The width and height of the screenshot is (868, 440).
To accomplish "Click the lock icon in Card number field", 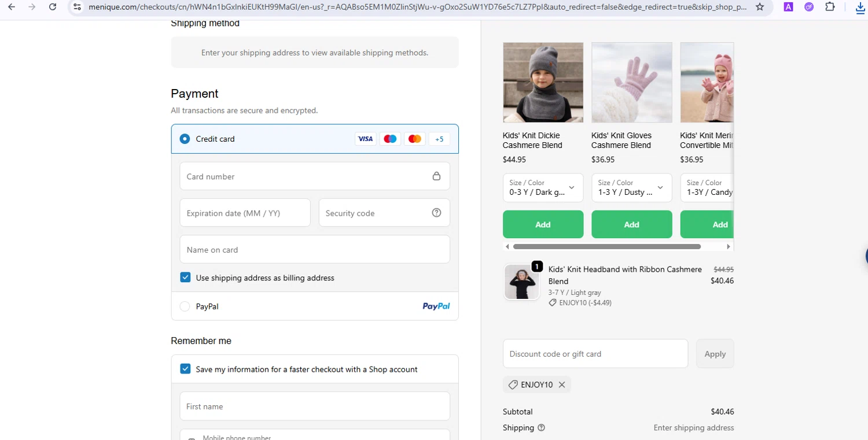I will click(x=436, y=176).
